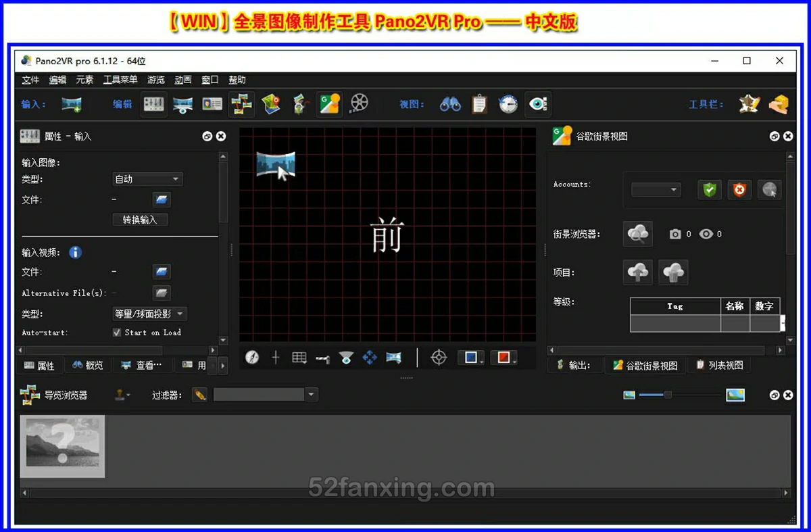The height and width of the screenshot is (532, 811).
Task: Open the List View clipboard icon
Action: click(479, 105)
